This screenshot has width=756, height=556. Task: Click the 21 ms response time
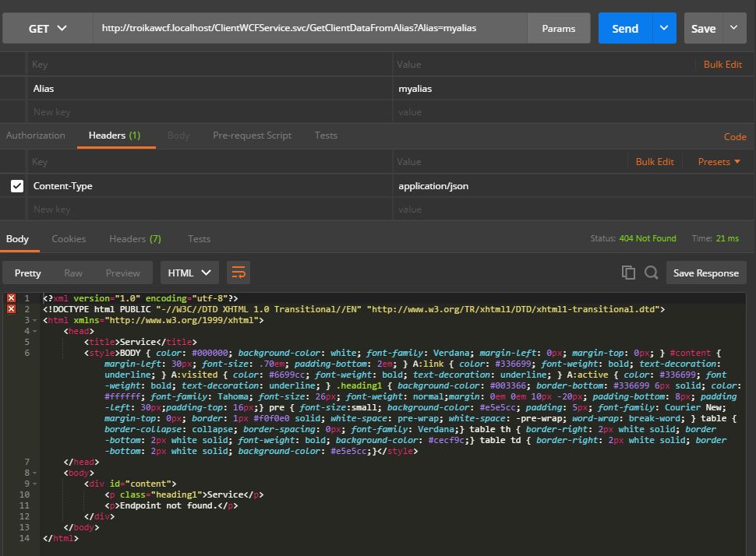pos(727,238)
